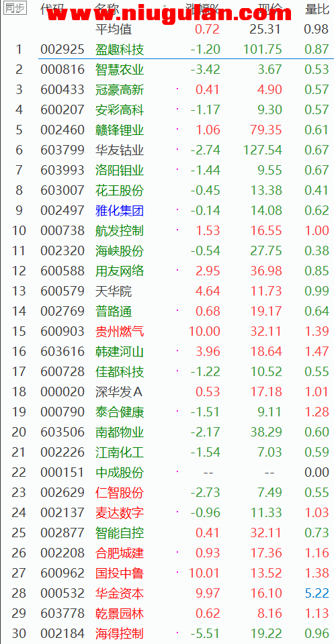The image size is (334, 644).
Task: Select 合肥城建 in the list
Action: [120, 553]
